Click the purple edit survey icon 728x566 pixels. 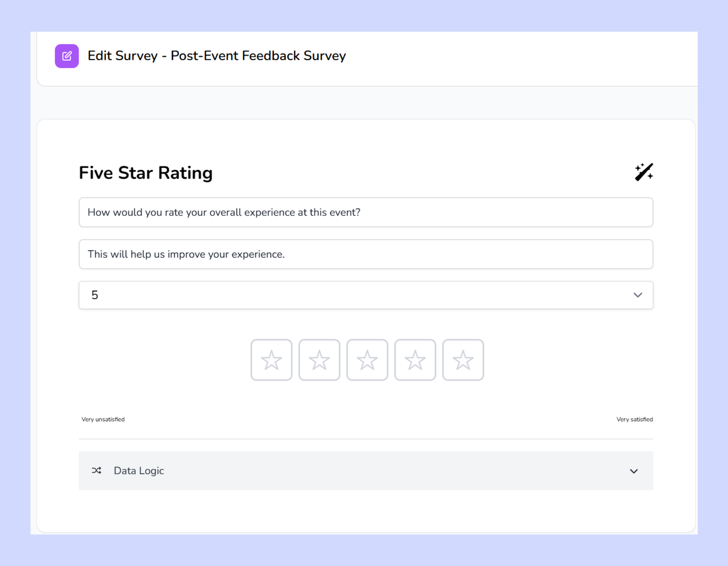(67, 55)
